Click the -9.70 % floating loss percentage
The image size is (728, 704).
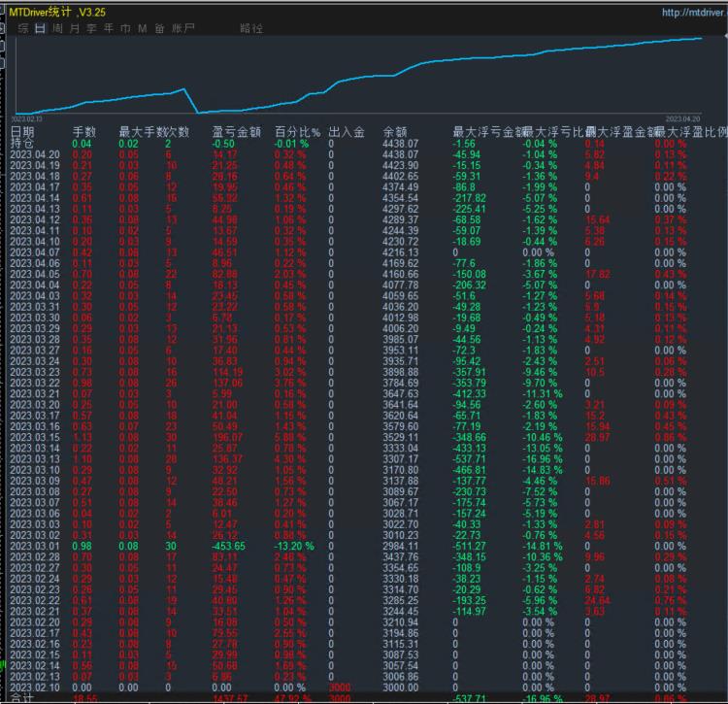coord(540,383)
